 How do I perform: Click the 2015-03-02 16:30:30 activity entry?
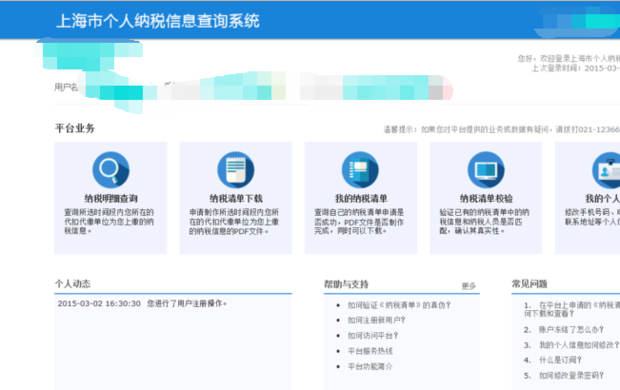coord(142,303)
